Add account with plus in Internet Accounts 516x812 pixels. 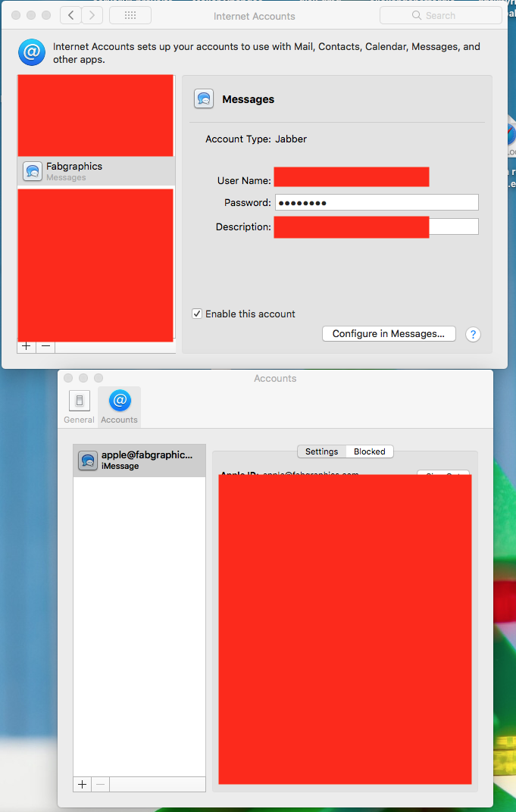(x=27, y=346)
